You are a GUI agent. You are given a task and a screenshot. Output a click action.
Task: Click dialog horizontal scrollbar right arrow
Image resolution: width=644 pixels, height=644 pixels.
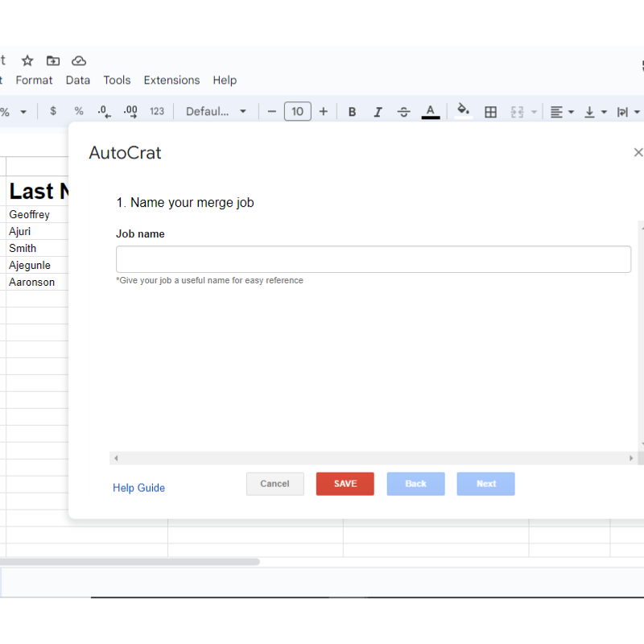pyautogui.click(x=631, y=458)
